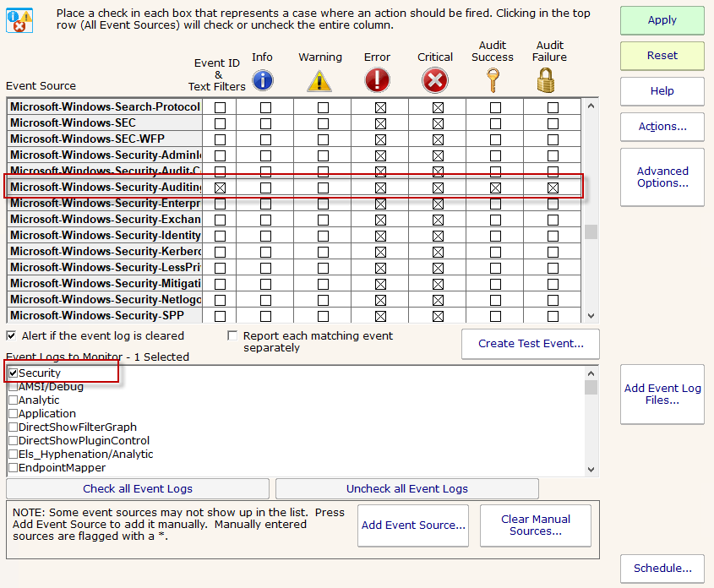Viewport: 714px width, 588px height.
Task: Click the Audit Success key icon
Action: (493, 80)
